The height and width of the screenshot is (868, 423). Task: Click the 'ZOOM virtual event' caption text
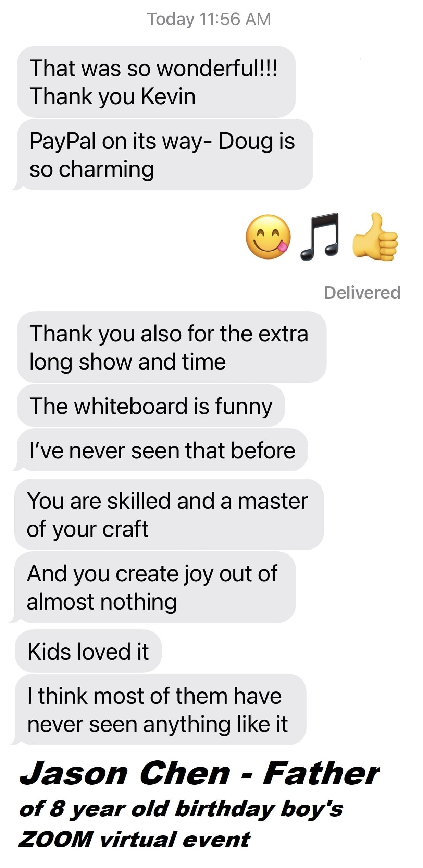point(134,840)
